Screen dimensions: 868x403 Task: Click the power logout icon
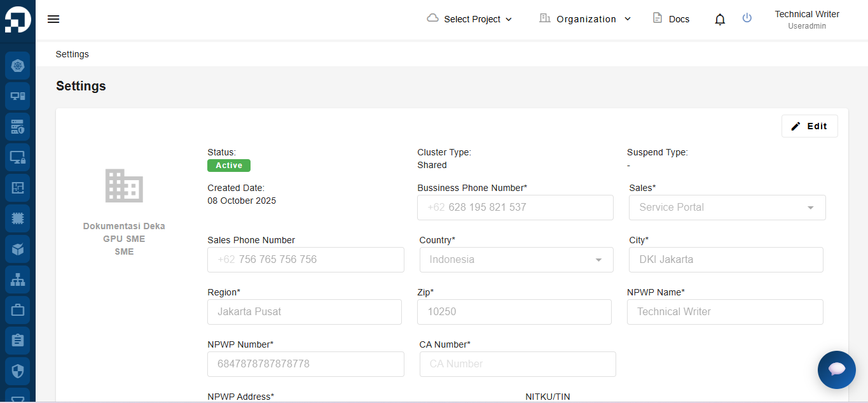point(747,18)
